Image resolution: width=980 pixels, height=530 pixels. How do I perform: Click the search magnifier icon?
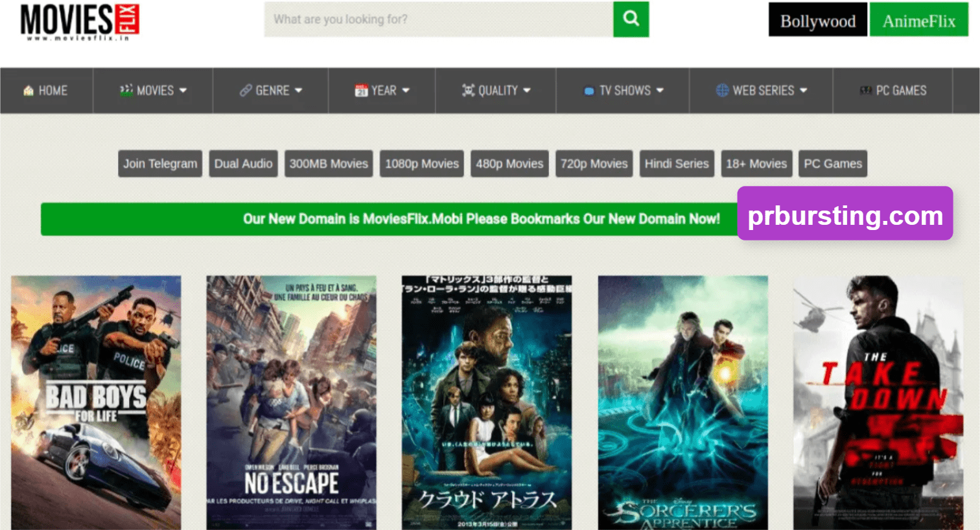(630, 19)
